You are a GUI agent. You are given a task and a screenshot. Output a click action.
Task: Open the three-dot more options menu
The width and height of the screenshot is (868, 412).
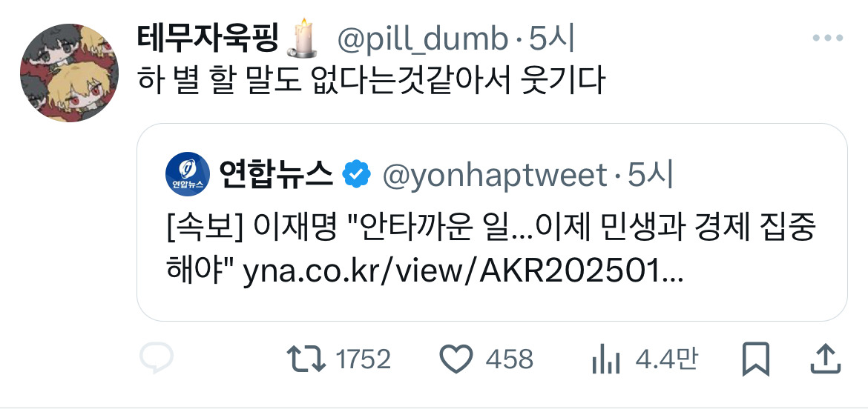coord(828,38)
